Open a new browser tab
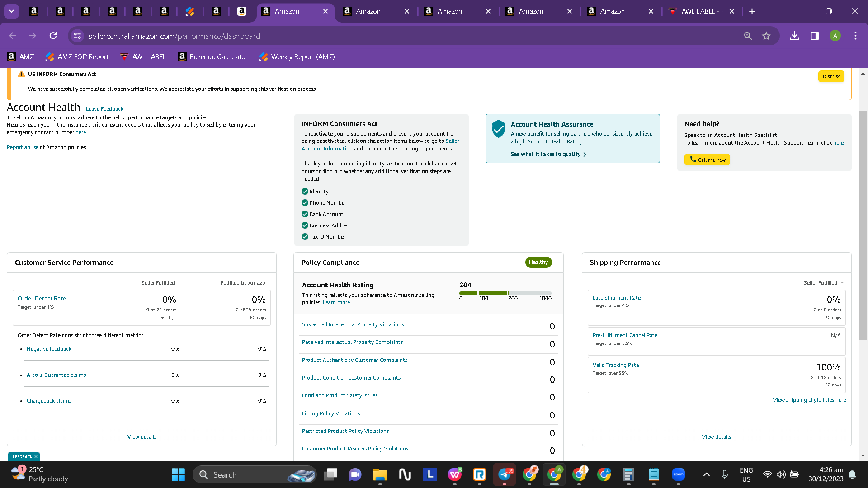The height and width of the screenshot is (488, 868). (x=752, y=11)
